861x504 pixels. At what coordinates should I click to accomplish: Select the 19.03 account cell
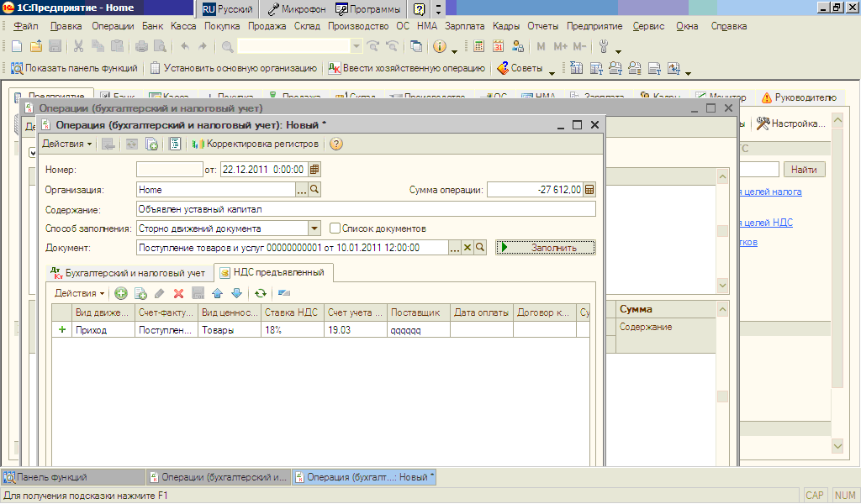[356, 329]
